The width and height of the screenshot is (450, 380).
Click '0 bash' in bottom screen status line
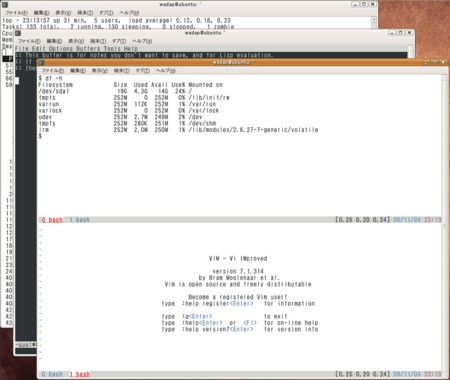(52, 374)
